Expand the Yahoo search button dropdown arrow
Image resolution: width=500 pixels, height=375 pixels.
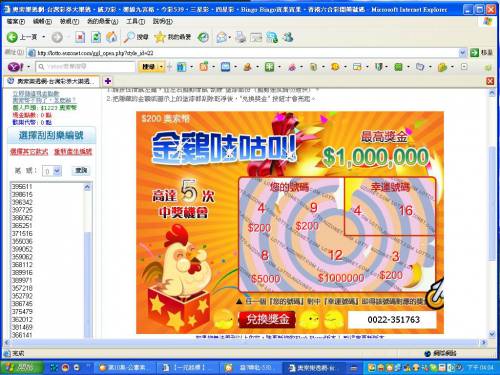point(162,67)
